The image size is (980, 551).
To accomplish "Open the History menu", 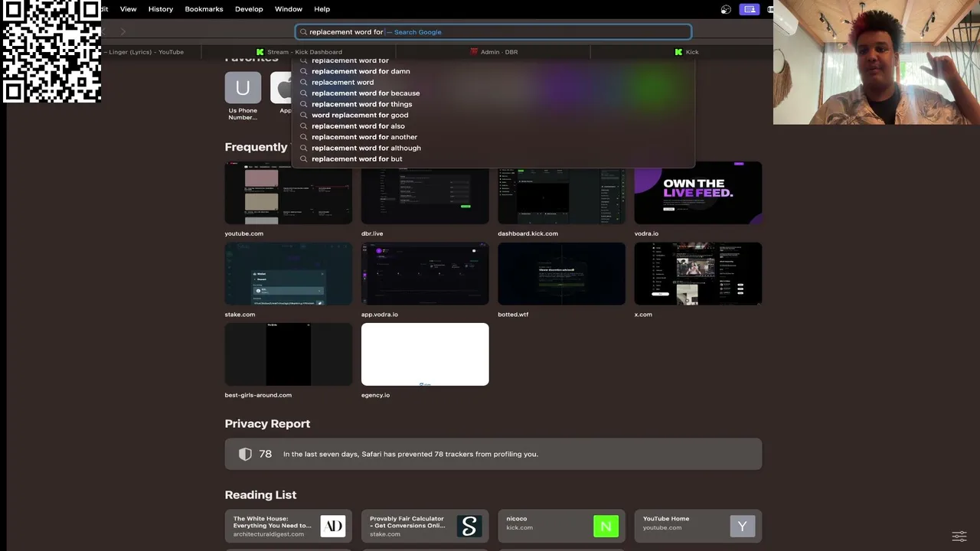I will click(161, 9).
